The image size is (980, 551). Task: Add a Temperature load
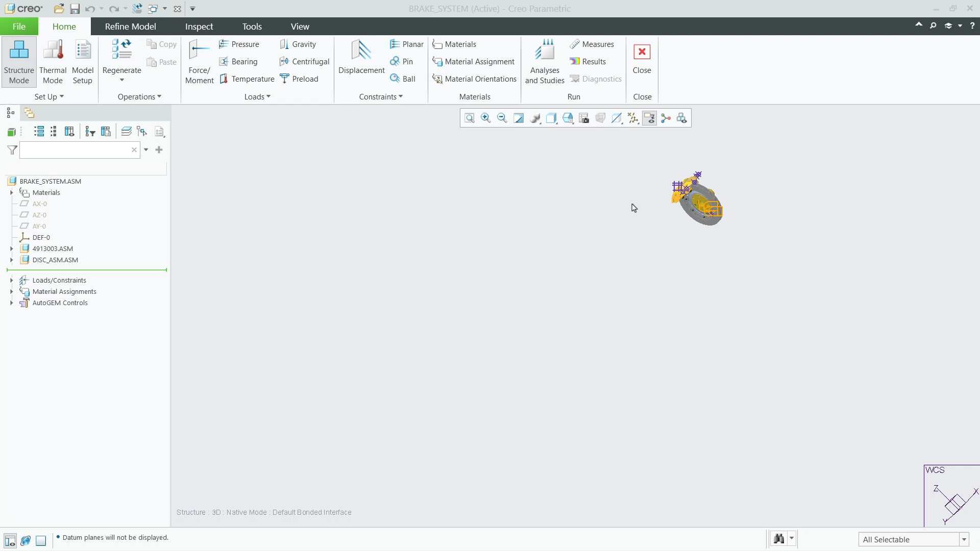coord(247,79)
